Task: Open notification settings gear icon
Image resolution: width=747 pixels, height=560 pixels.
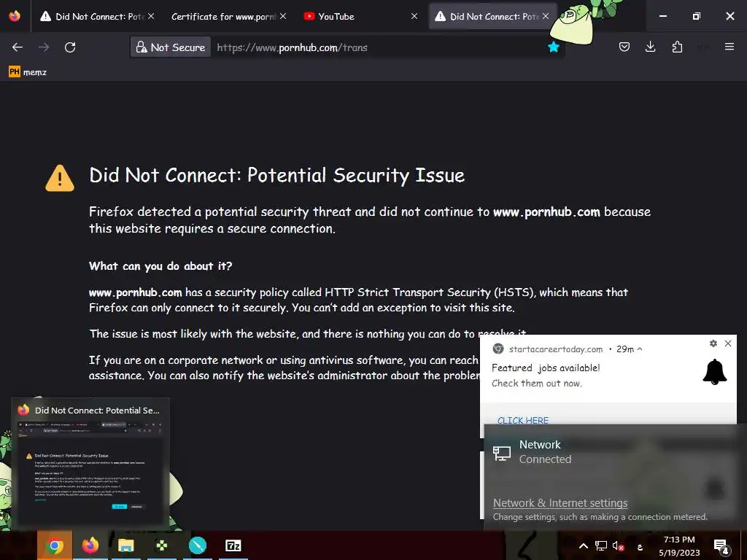Action: pos(713,343)
